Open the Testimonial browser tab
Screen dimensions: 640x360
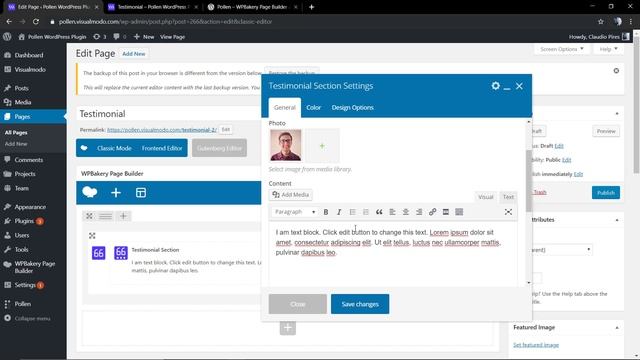(x=152, y=7)
